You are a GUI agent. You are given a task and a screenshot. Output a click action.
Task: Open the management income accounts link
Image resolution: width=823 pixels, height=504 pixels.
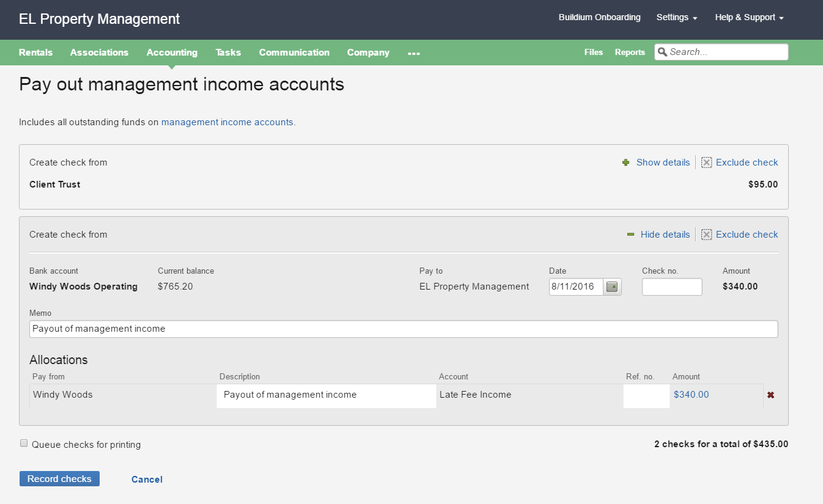pos(227,122)
